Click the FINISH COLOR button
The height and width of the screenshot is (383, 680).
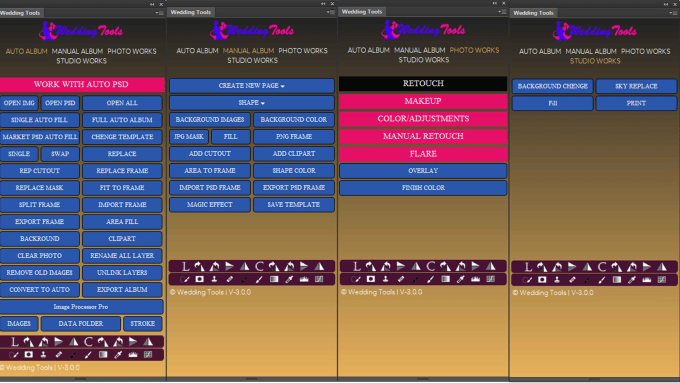pos(423,188)
